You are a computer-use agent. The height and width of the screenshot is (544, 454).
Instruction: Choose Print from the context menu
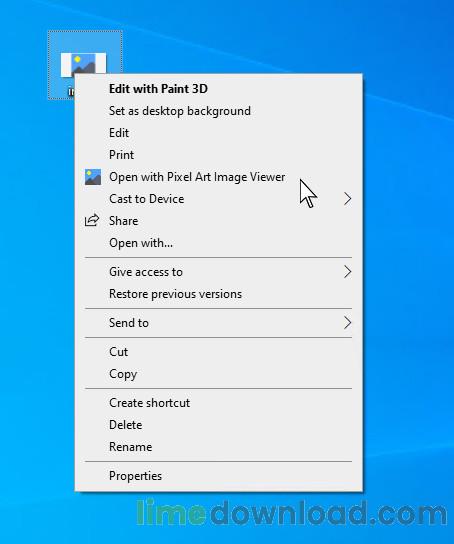pyautogui.click(x=121, y=155)
